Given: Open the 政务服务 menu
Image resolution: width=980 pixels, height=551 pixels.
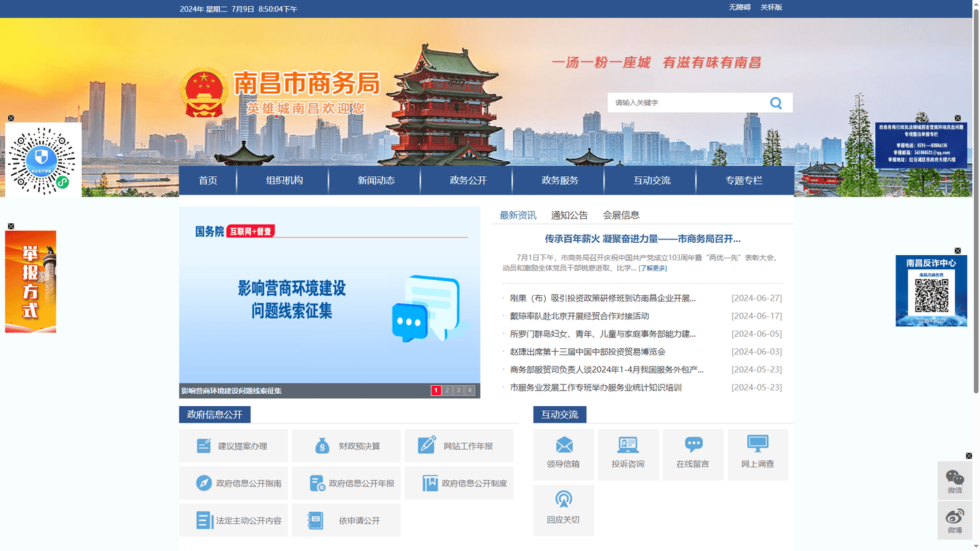Looking at the screenshot, I should [560, 180].
